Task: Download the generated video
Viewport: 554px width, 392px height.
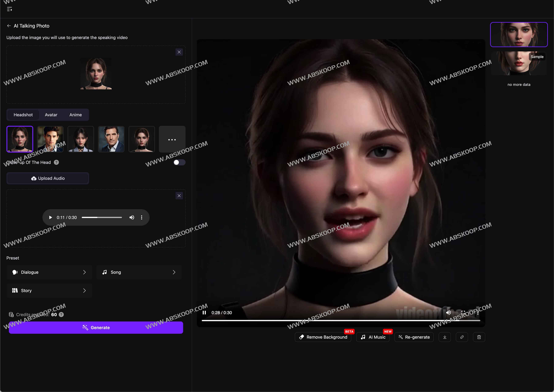Action: click(445, 337)
